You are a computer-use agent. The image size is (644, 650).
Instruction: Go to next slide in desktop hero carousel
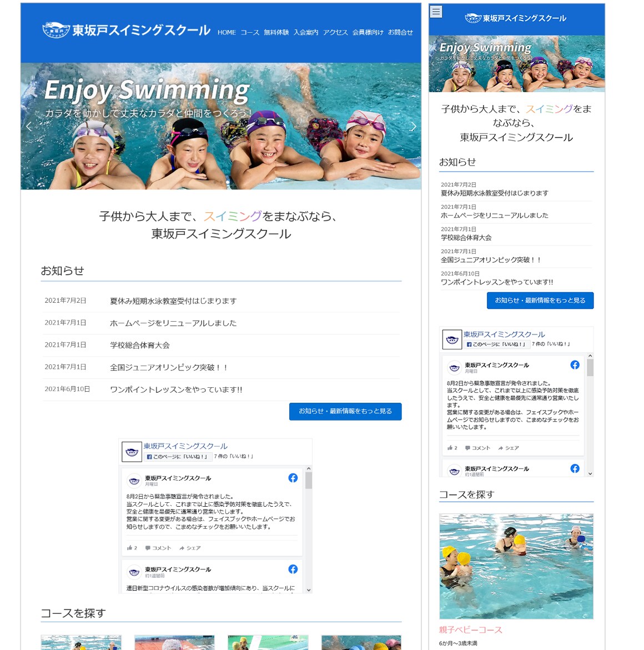pyautogui.click(x=413, y=127)
